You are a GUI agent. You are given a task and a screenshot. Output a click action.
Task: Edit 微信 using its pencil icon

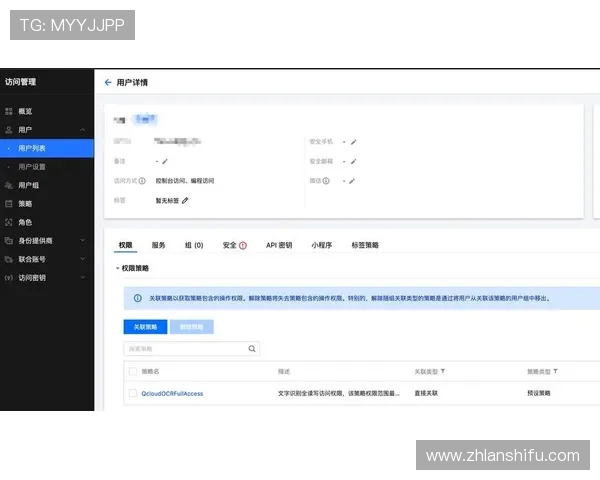click(x=352, y=181)
